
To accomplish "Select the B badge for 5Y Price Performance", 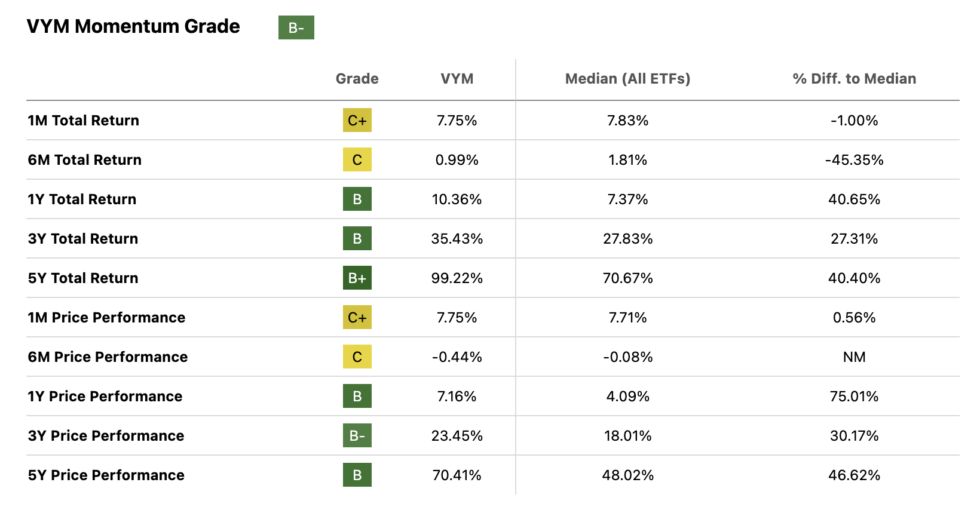I will point(357,475).
